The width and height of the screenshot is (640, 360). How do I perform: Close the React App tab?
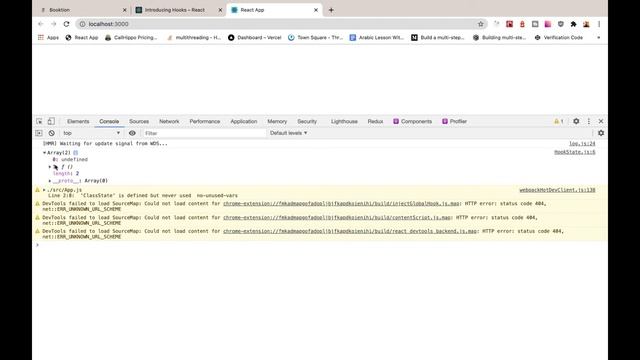tap(316, 10)
